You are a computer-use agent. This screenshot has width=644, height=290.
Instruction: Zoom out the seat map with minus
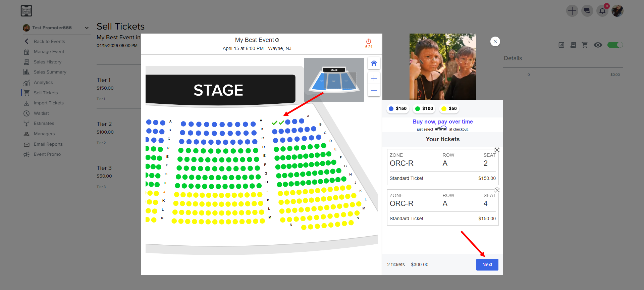[x=374, y=90]
